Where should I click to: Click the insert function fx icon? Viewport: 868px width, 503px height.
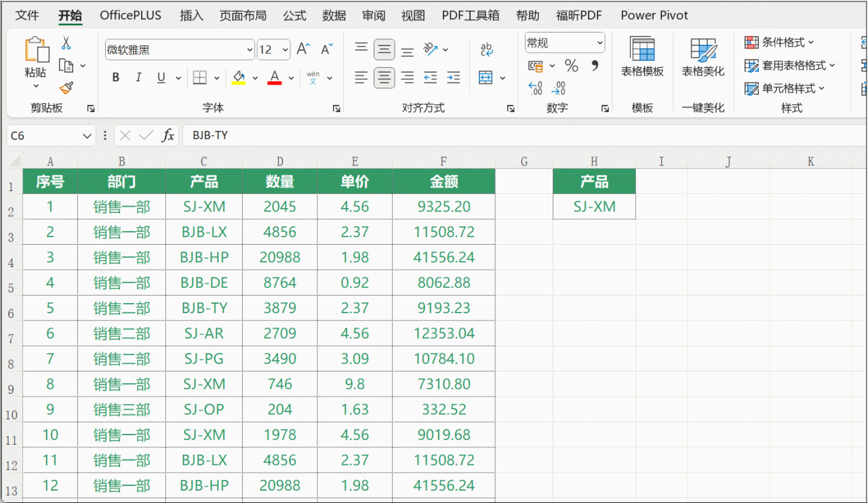[x=167, y=136]
